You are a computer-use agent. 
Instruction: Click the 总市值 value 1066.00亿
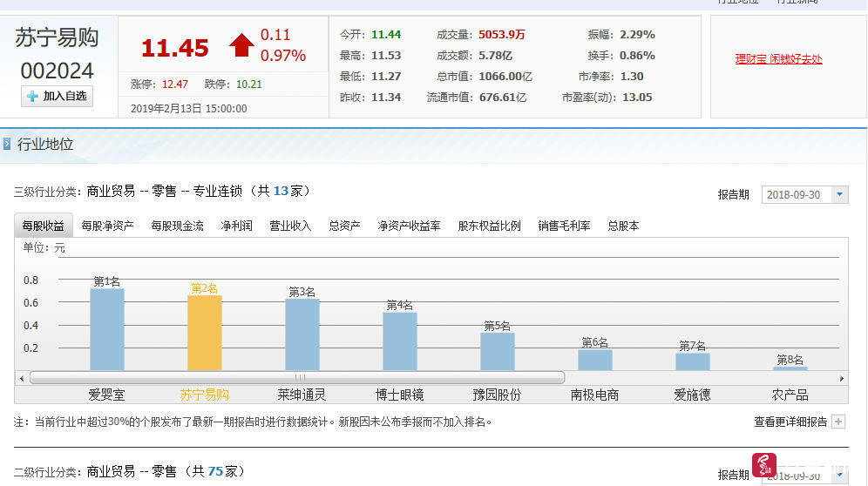point(505,77)
